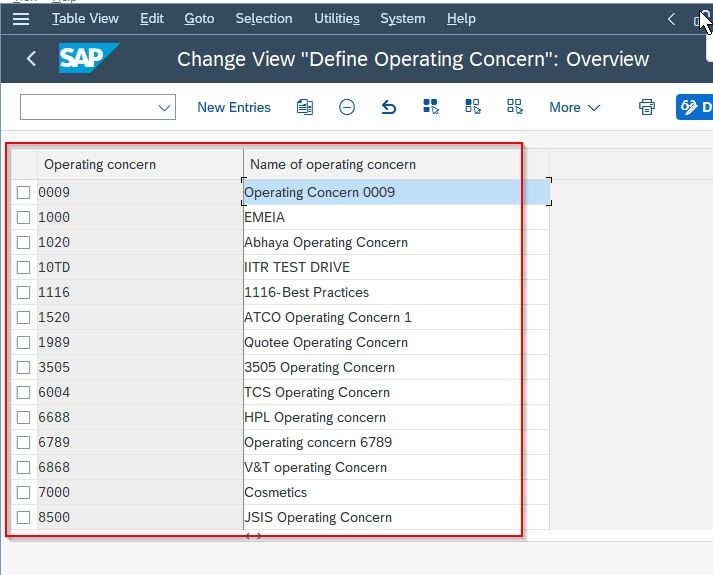713x575 pixels.
Task: Click the Cosmetics name field
Action: pyautogui.click(x=396, y=492)
